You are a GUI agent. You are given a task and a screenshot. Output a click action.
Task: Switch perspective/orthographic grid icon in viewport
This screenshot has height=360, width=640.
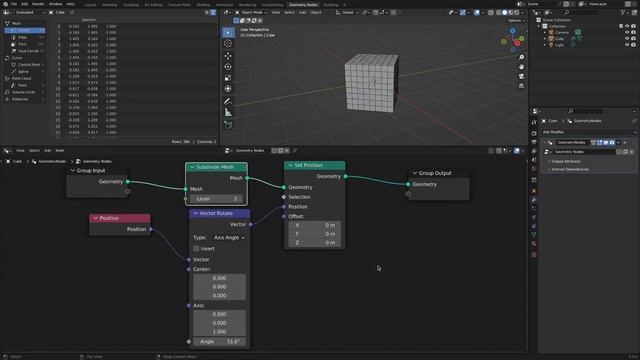click(521, 86)
